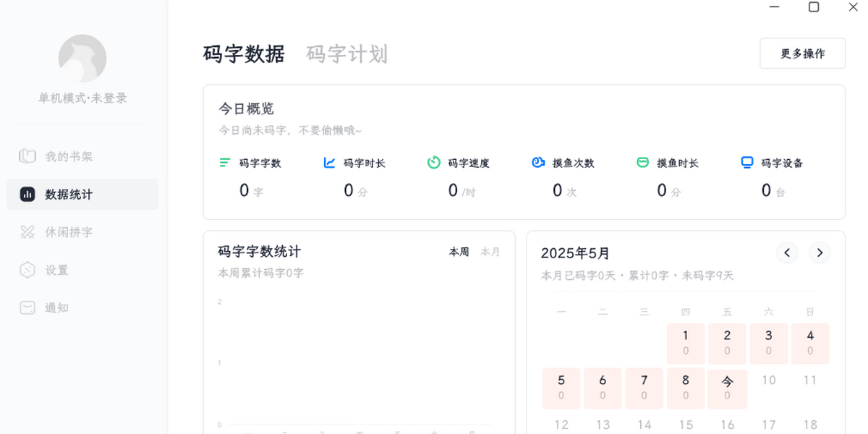The image size is (868, 434).
Task: Go to previous month in calendar
Action: (x=787, y=252)
